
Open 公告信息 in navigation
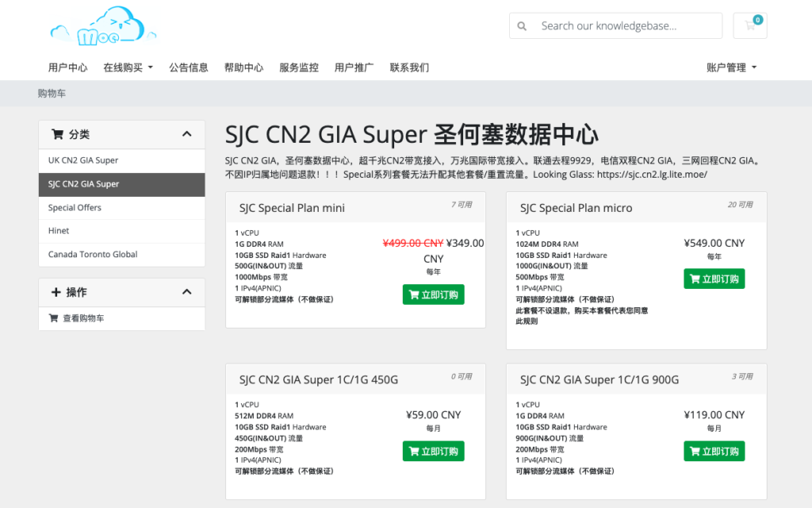pos(189,67)
